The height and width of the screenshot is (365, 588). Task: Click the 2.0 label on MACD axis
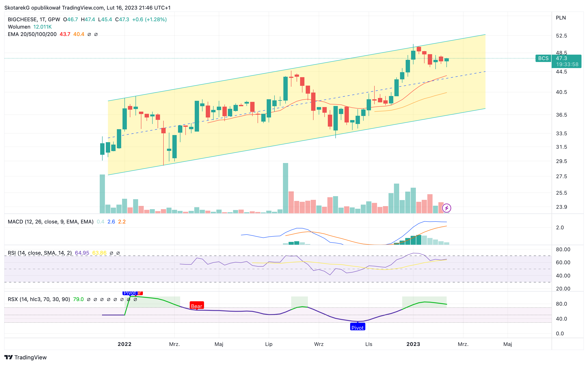tap(560, 228)
